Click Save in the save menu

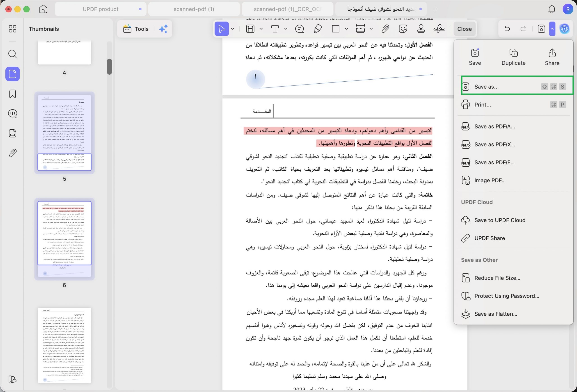pos(475,57)
